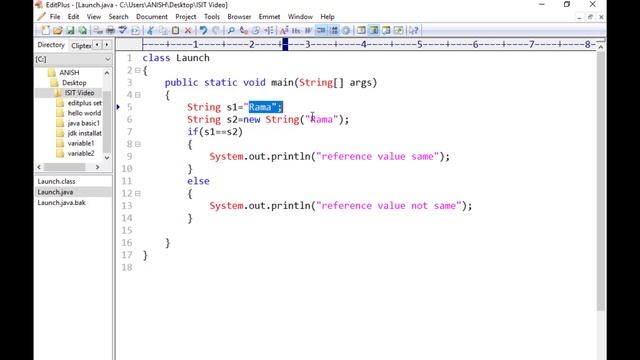This screenshot has width=640, height=360.
Task: Click the editor vertical scrollbar
Action: coord(600,180)
